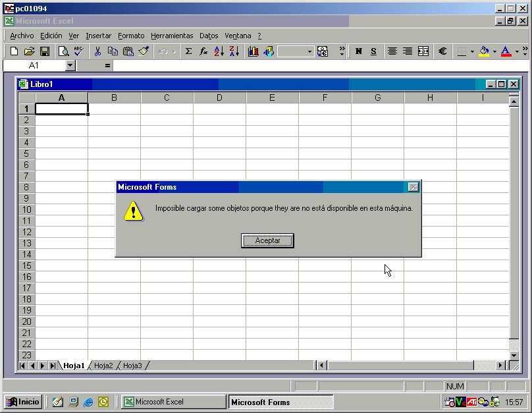
Task: Click Aceptar in the Microsoft Forms dialog
Action: (x=267, y=240)
